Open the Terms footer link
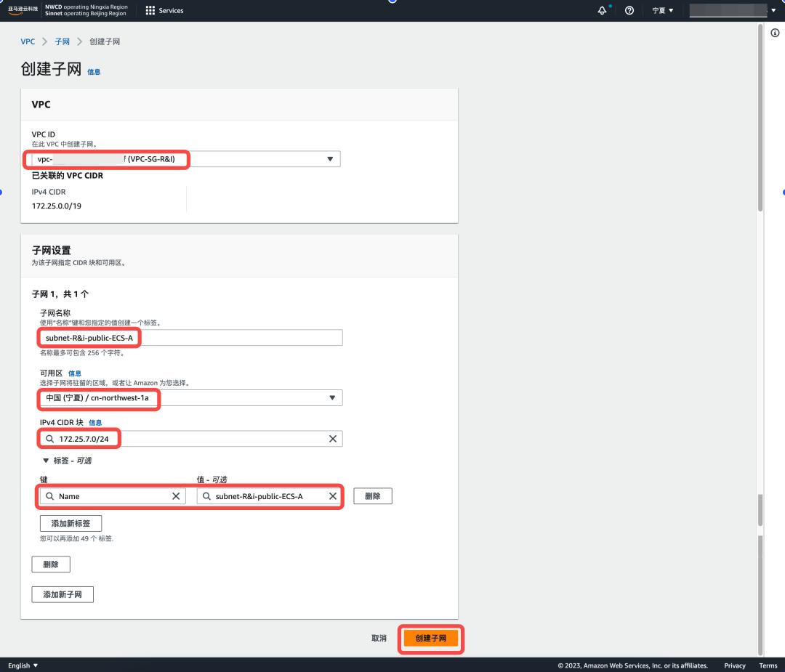 pos(768,665)
